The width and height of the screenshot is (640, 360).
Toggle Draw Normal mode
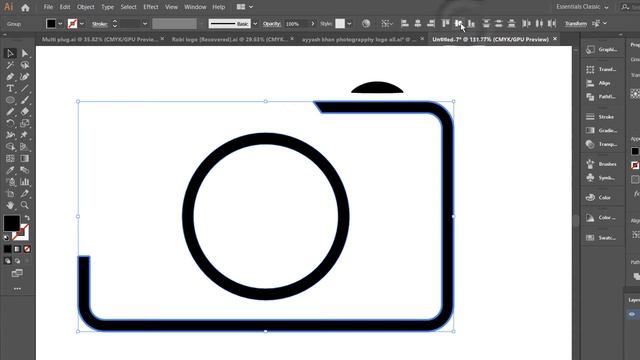pos(7,261)
